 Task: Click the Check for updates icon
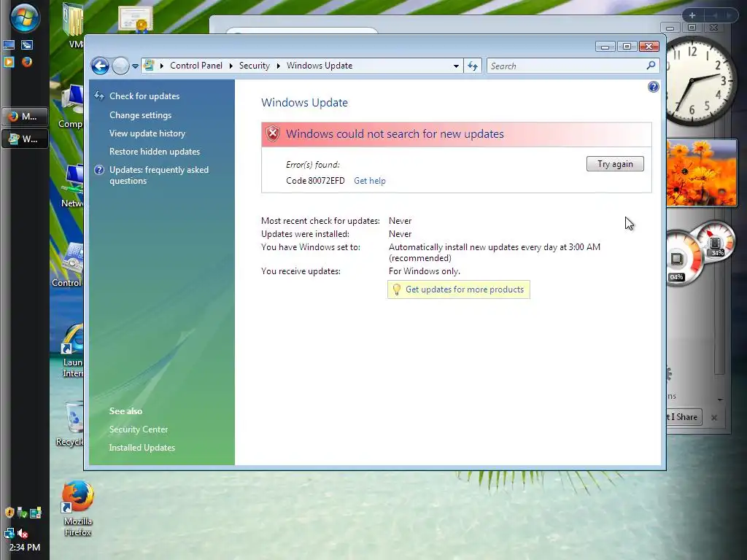pyautogui.click(x=99, y=96)
